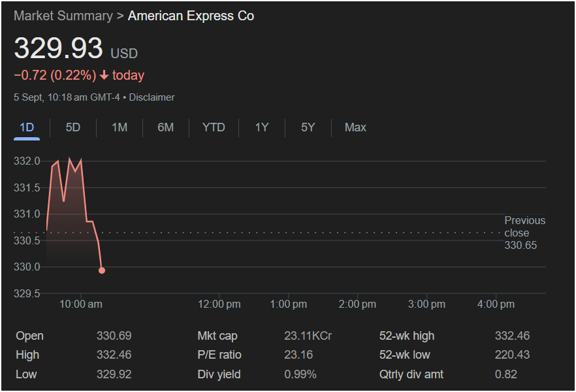Click the 4:00 pm axis label
The width and height of the screenshot is (576, 392).
[x=496, y=304]
